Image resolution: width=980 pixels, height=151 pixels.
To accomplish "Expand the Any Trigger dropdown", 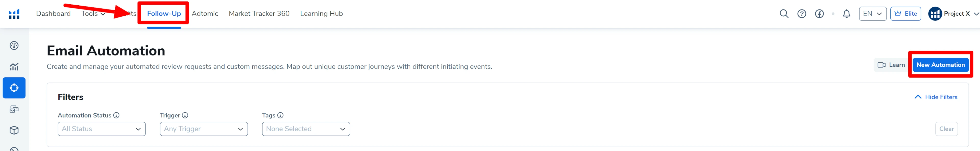I will pyautogui.click(x=204, y=129).
